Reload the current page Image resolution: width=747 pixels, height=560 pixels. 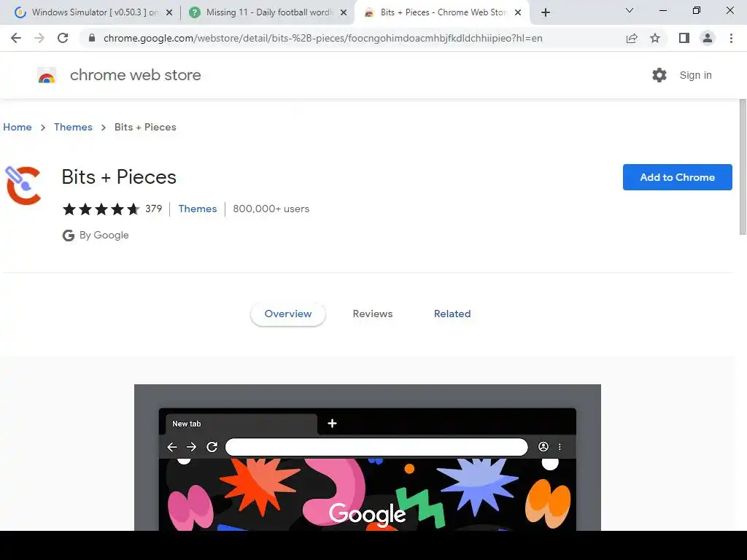coord(63,38)
